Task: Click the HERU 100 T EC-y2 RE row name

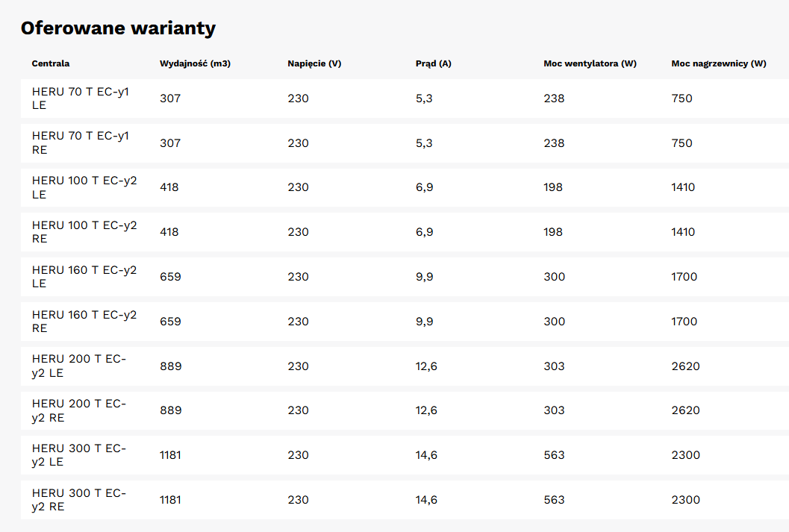Action: click(x=84, y=232)
